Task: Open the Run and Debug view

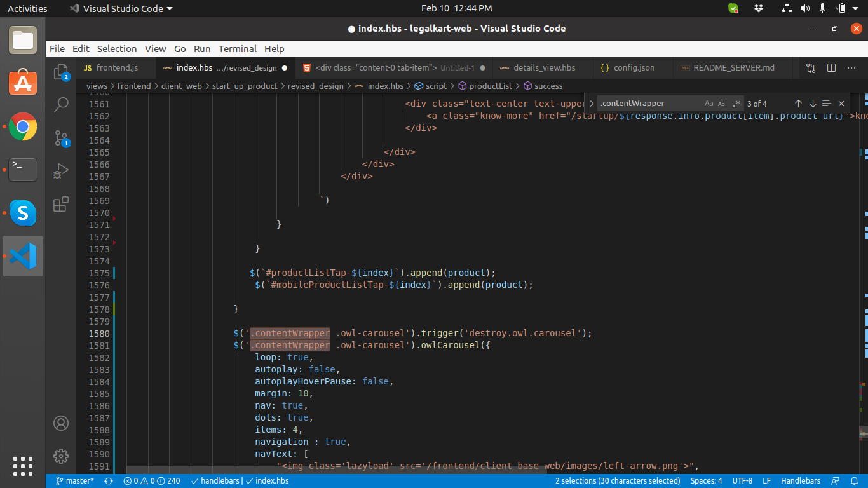Action: [61, 171]
